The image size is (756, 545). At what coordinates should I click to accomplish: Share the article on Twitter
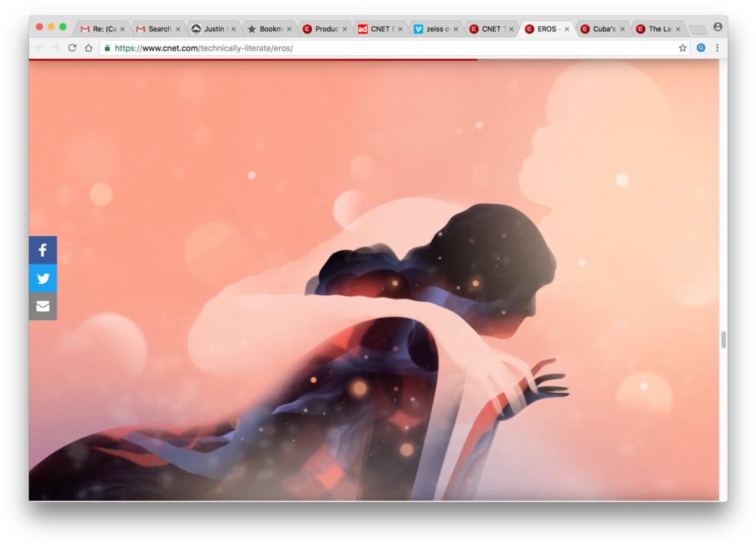43,277
